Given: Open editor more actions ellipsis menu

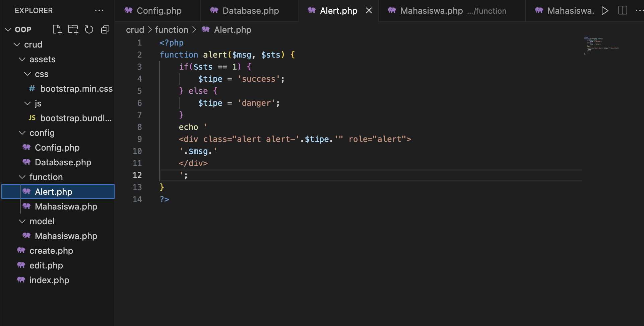Looking at the screenshot, I should [x=639, y=11].
